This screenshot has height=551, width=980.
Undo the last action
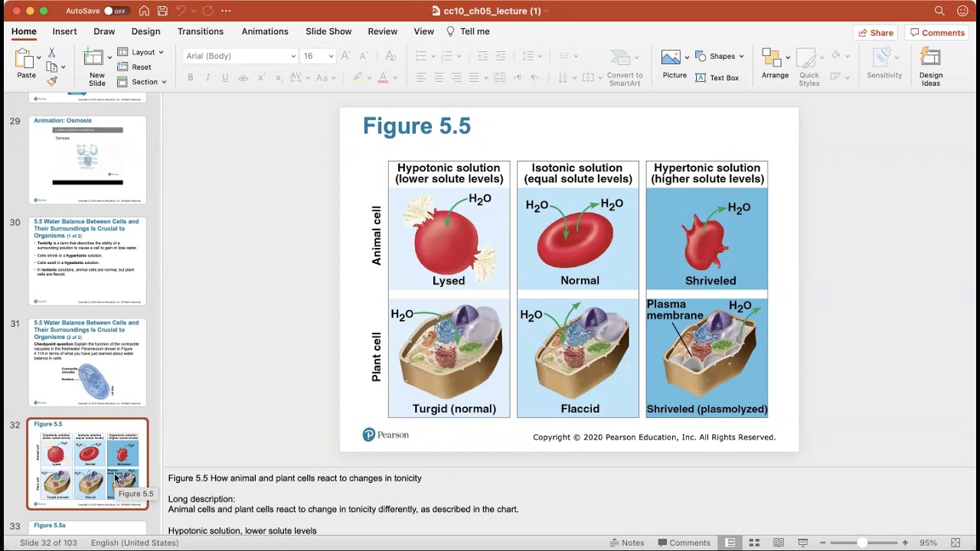181,11
